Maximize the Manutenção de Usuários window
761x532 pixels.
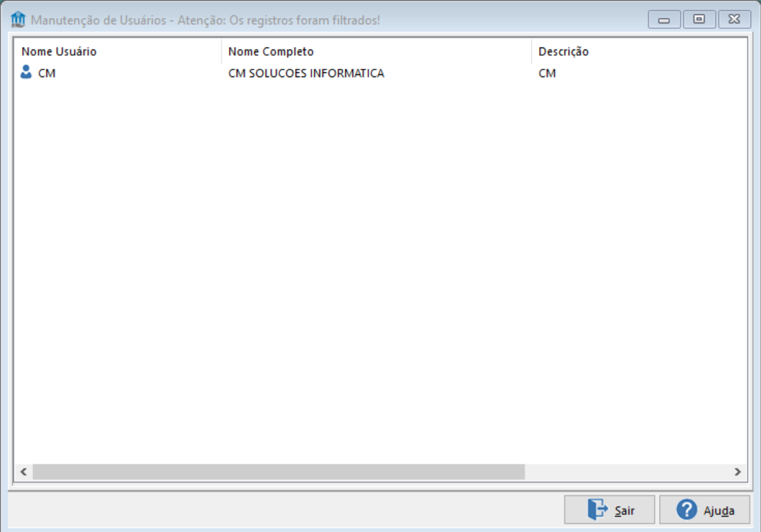tap(699, 19)
